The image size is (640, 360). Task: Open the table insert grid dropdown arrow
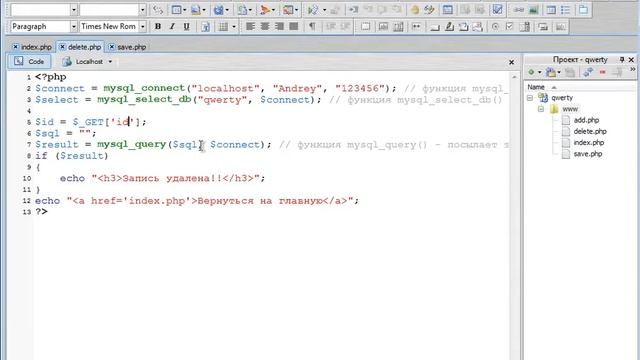[x=234, y=27]
